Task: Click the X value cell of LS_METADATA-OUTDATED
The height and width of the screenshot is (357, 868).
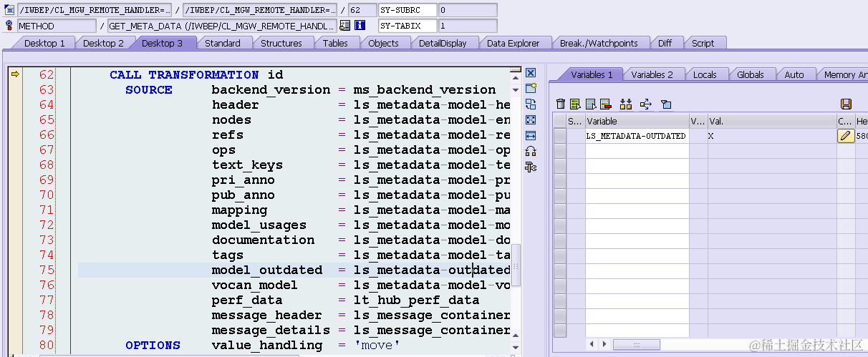Action: pos(772,135)
